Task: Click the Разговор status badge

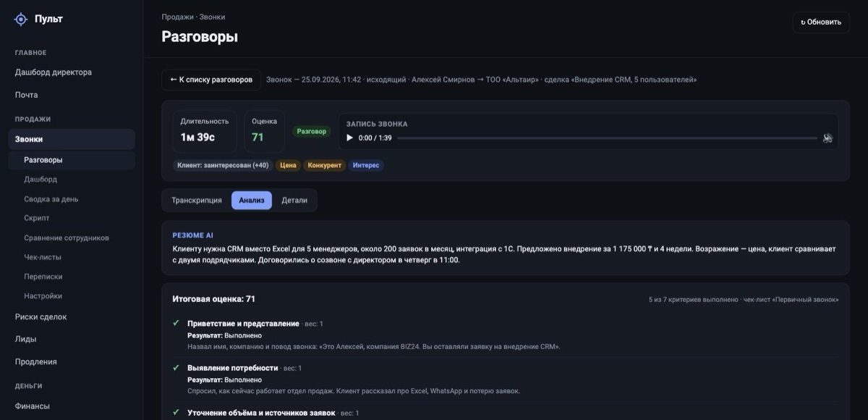Action: [311, 132]
